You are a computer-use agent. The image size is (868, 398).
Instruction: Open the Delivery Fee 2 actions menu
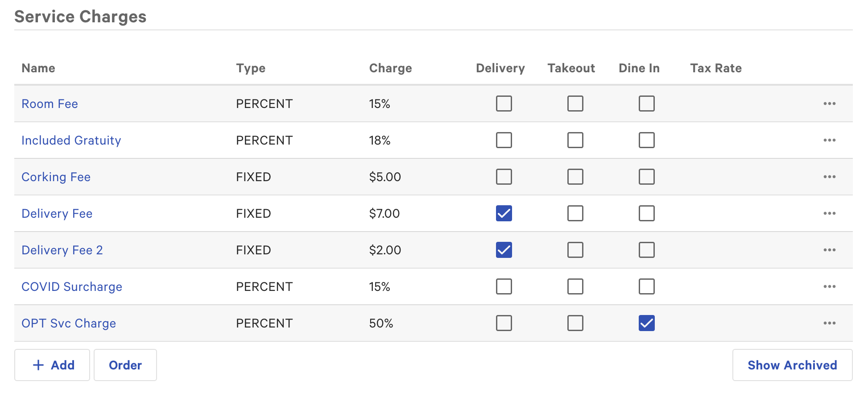tap(830, 250)
